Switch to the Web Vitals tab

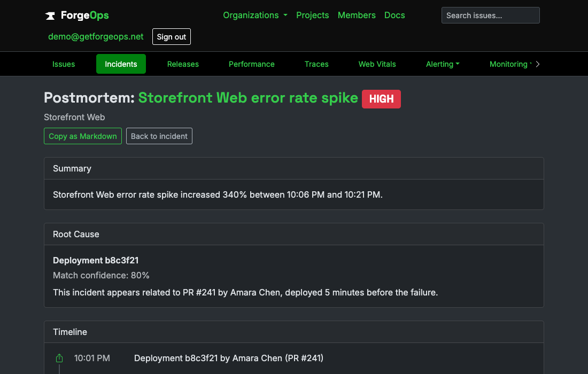[377, 64]
